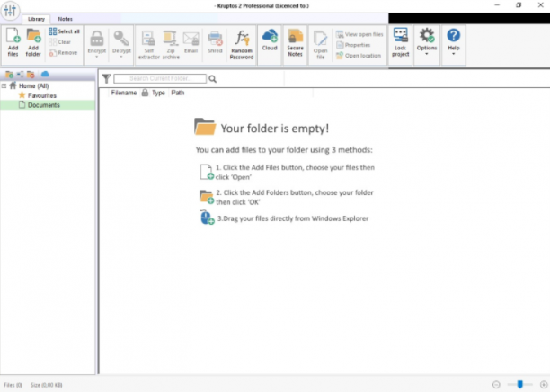Image resolution: width=550 pixels, height=392 pixels.
Task: Expand the Options dropdown arrow
Action: click(427, 54)
